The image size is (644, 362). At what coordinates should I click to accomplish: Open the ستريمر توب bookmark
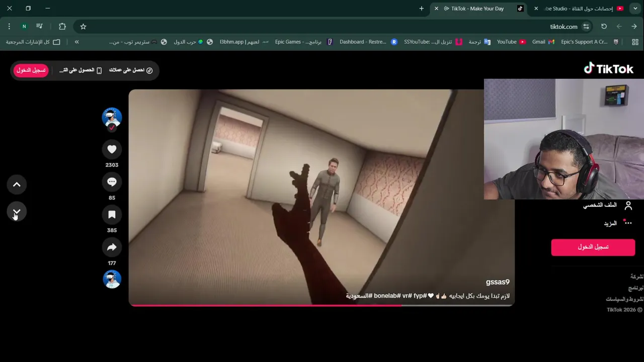pos(138,42)
